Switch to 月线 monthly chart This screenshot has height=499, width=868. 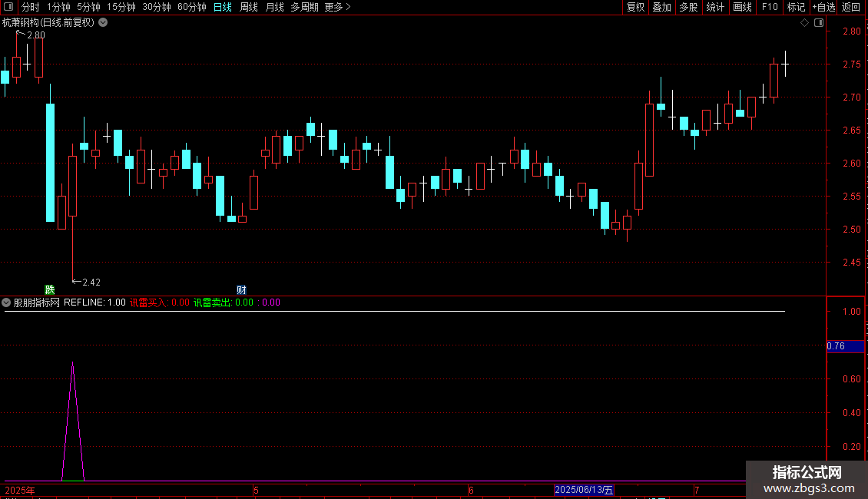(274, 7)
